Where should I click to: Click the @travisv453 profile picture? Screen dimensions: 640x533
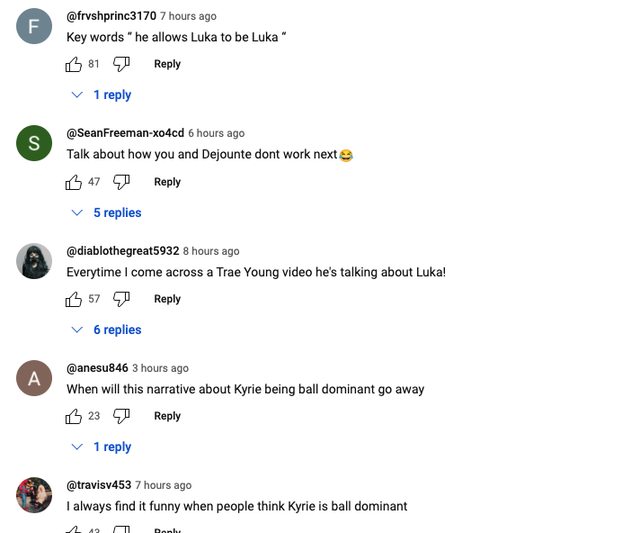coord(34,495)
